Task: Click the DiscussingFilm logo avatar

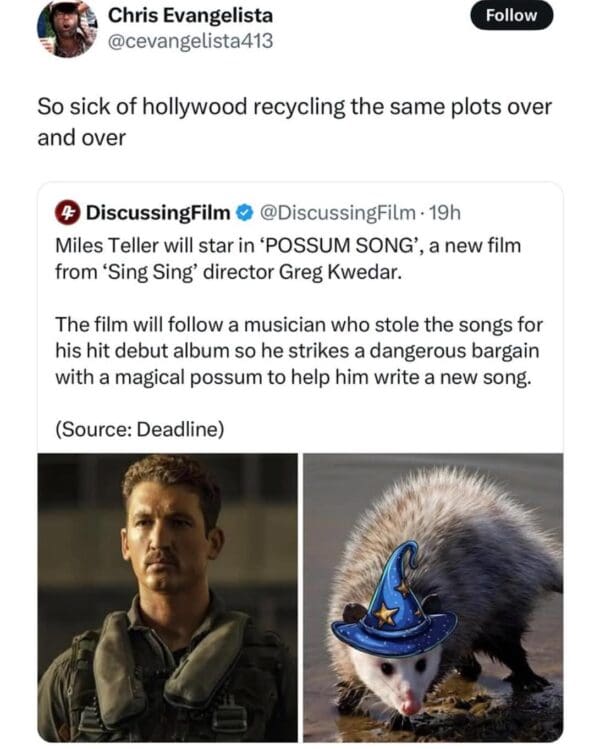Action: pos(67,212)
